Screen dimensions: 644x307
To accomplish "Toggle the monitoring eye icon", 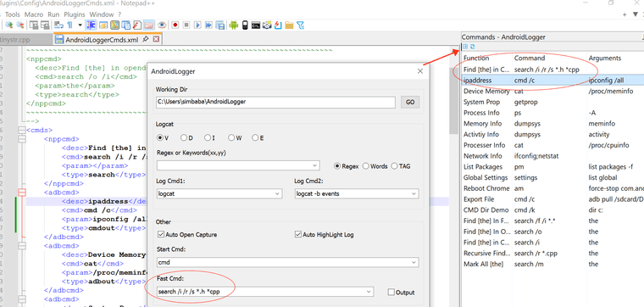I will click(x=162, y=25).
